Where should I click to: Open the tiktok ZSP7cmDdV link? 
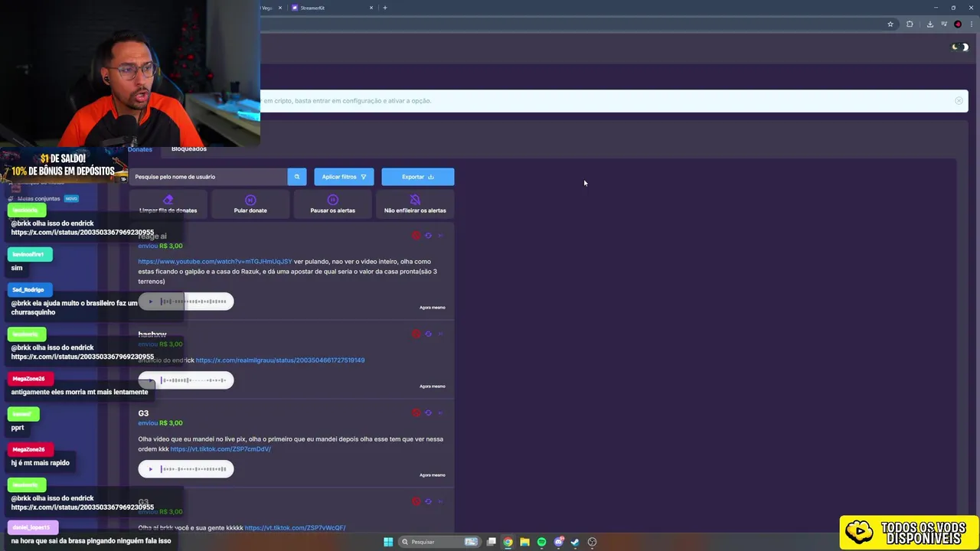[220, 449]
